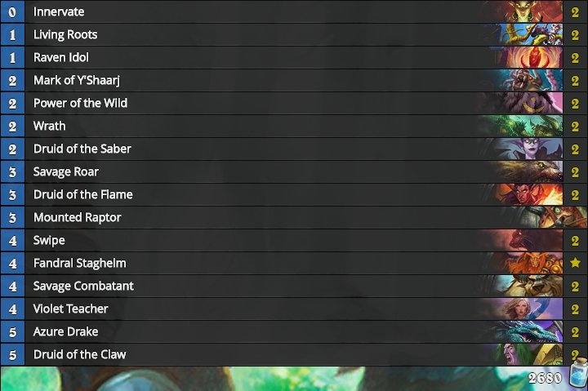Select the Raven Idol card

click(245, 57)
